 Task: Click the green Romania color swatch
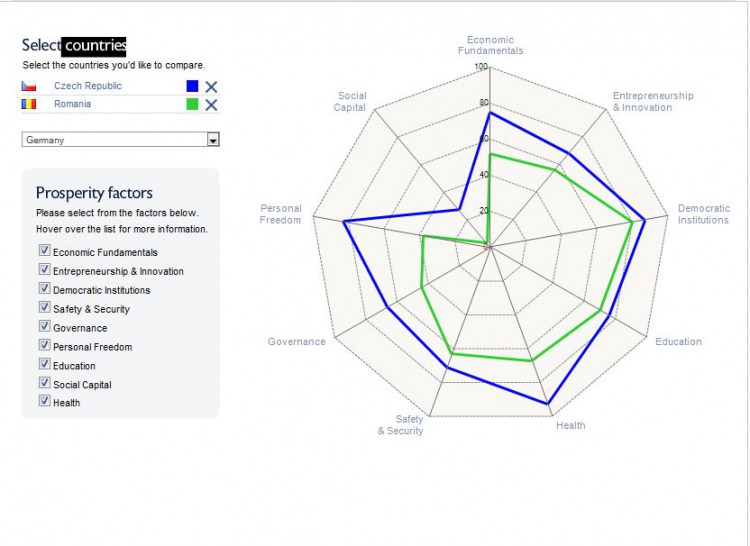click(x=192, y=104)
